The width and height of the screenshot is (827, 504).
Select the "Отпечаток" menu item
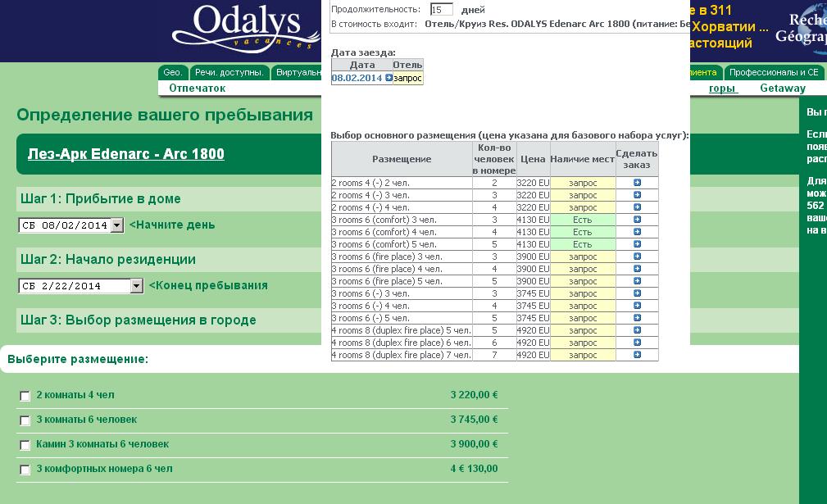click(x=198, y=88)
